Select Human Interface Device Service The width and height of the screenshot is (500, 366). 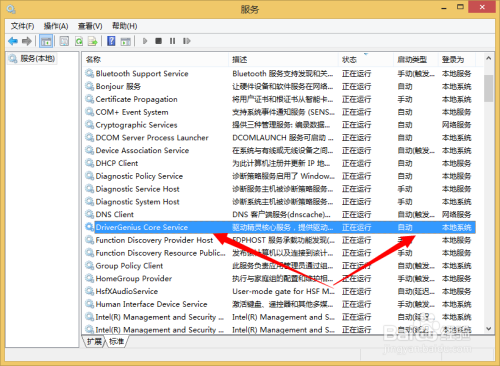click(279, 304)
